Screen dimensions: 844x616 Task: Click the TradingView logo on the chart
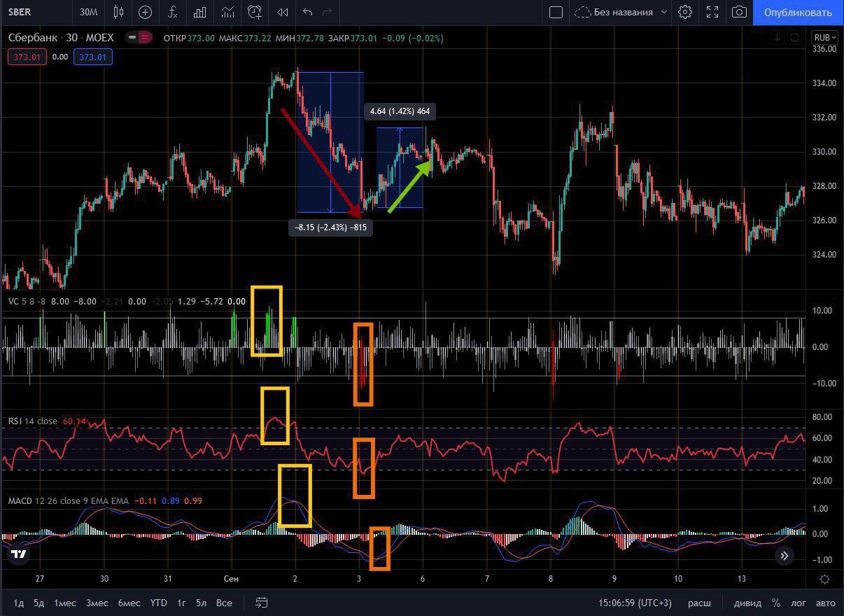(x=19, y=554)
